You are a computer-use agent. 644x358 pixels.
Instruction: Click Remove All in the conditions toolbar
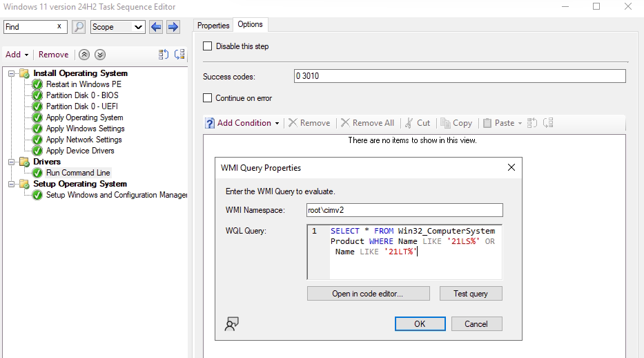pyautogui.click(x=368, y=123)
